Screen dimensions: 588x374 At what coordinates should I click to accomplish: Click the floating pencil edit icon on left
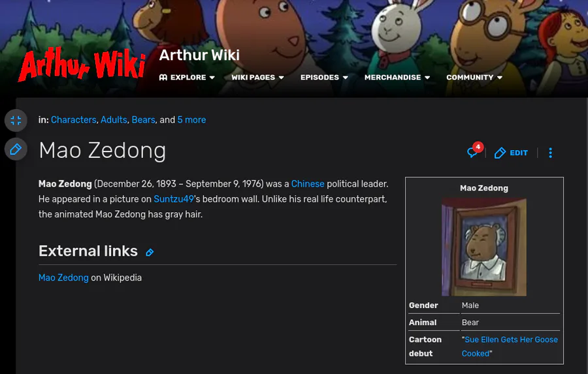point(16,149)
